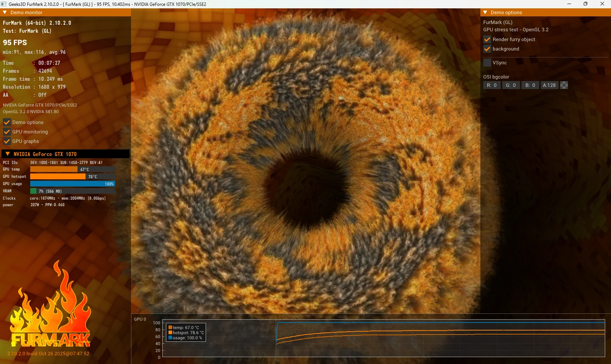Click the Frame time 10.249 ms value
The height and width of the screenshot is (364, 611).
(x=51, y=79)
